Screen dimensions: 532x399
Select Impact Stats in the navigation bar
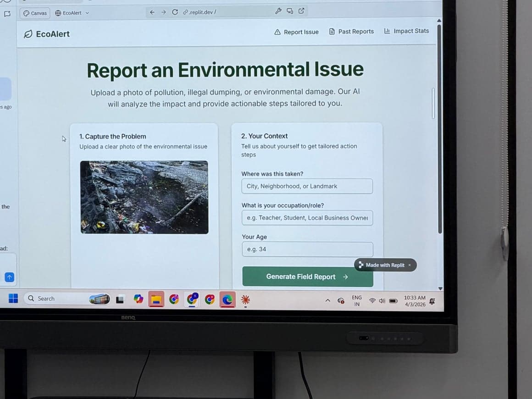[x=406, y=31]
